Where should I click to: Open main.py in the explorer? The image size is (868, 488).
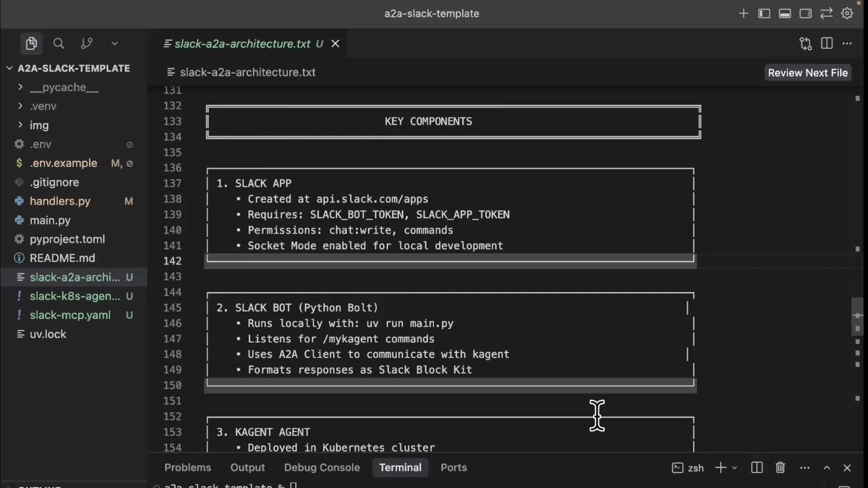[74, 220]
